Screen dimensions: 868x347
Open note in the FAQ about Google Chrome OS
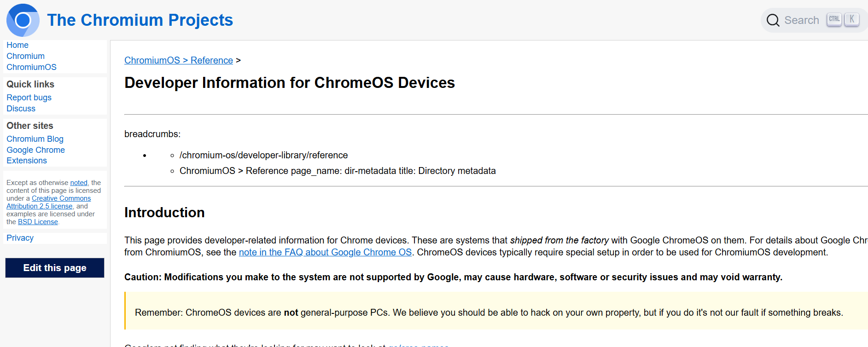[x=325, y=252]
